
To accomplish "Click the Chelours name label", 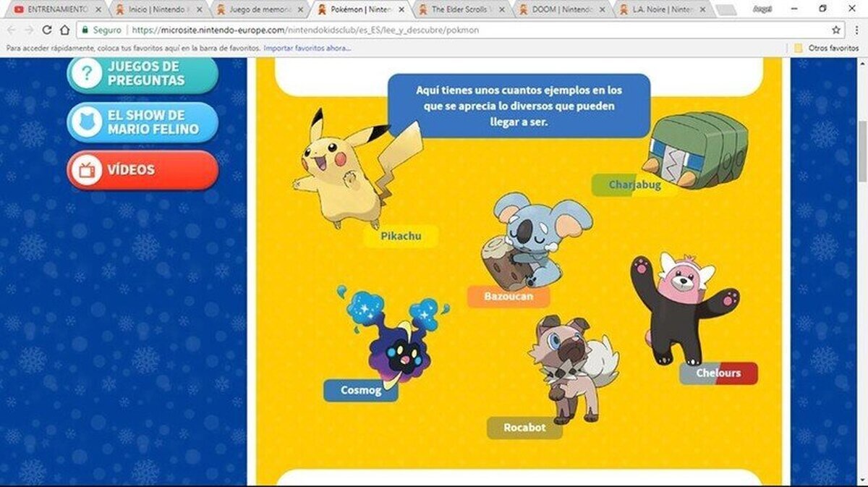I will 718,373.
